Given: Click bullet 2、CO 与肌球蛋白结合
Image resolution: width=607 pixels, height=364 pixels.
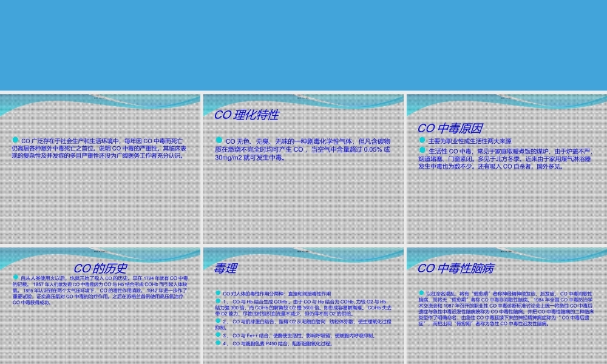Looking at the screenshot, I should click(303, 324).
